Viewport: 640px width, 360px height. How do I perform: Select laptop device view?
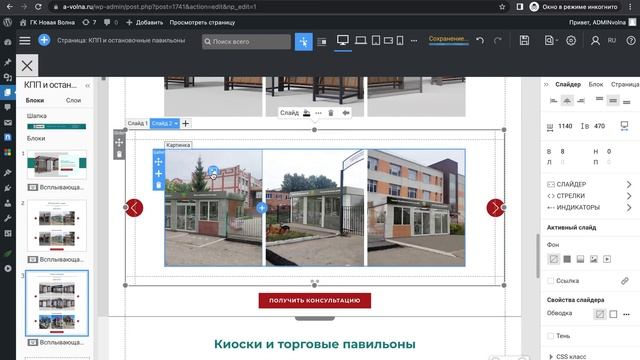360,40
